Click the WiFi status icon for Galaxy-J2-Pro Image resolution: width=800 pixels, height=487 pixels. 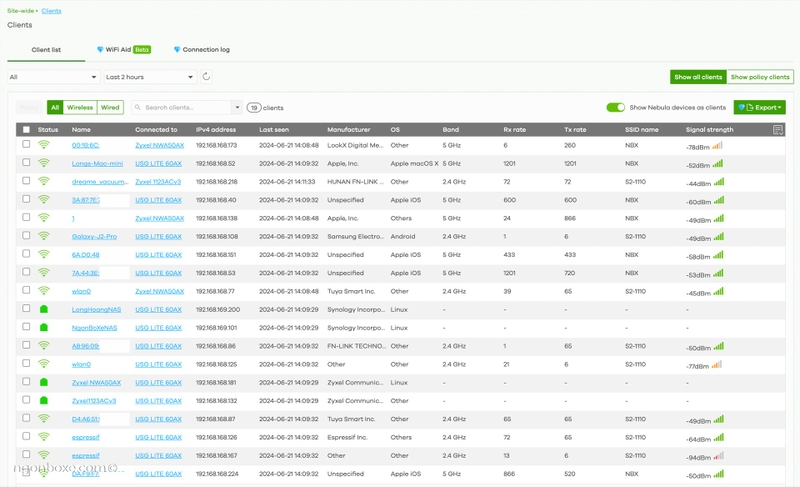[x=44, y=236]
